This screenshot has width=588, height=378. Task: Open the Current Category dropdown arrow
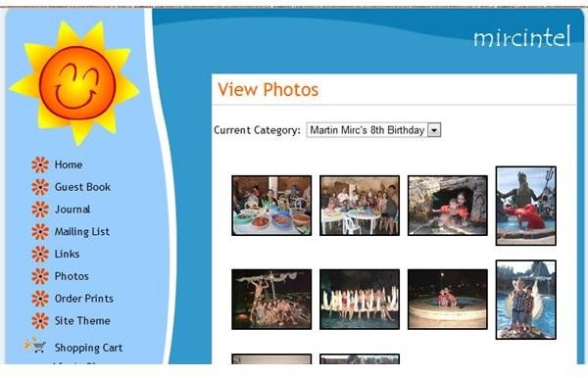pyautogui.click(x=434, y=130)
